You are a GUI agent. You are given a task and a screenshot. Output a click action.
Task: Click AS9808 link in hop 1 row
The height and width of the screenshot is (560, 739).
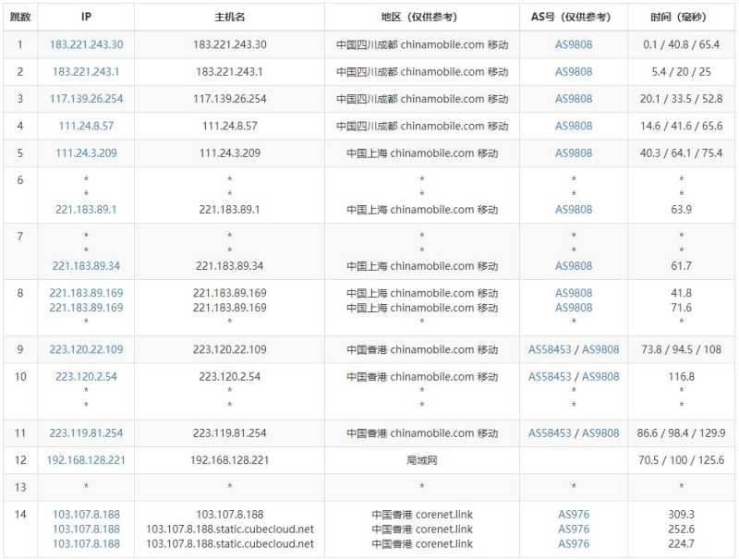click(574, 44)
